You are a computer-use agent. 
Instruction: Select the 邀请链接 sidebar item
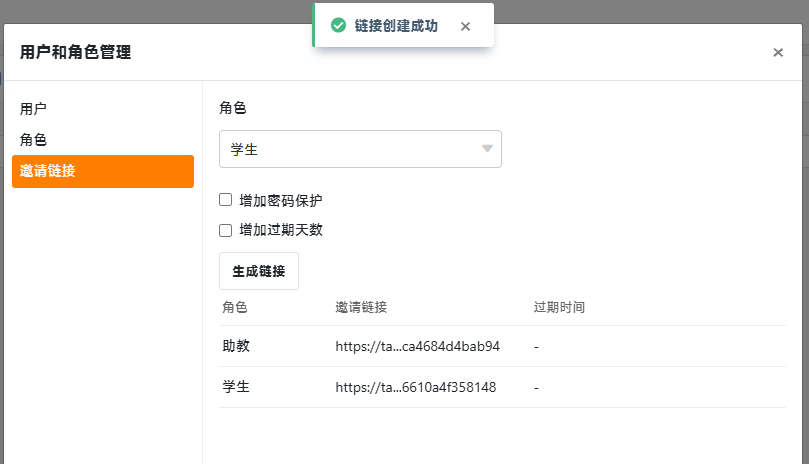(103, 171)
